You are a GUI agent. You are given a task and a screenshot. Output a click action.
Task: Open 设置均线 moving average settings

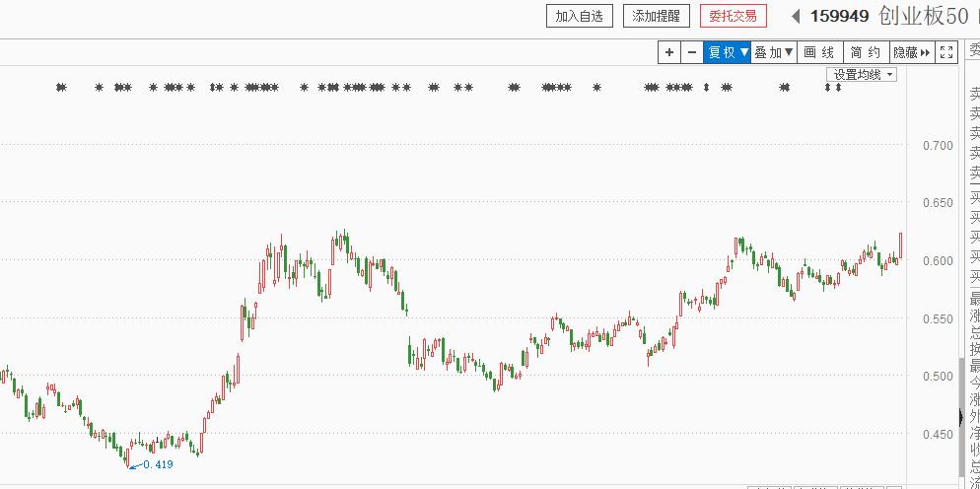[x=863, y=74]
